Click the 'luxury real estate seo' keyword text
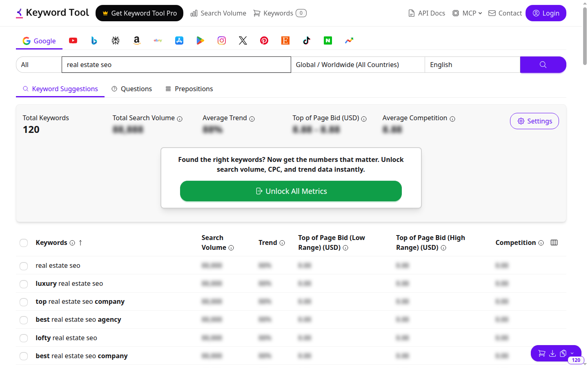588x368 pixels. 69,283
